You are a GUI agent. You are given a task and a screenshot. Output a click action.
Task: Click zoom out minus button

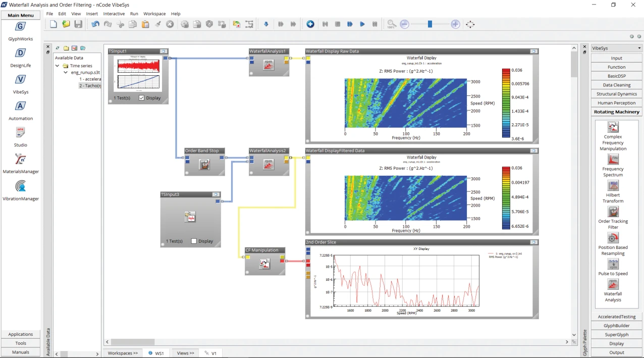[404, 24]
